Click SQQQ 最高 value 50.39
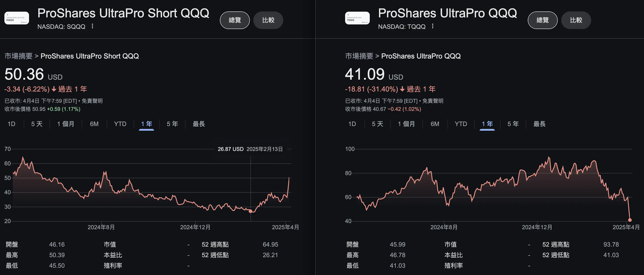644x275 pixels. 57,255
